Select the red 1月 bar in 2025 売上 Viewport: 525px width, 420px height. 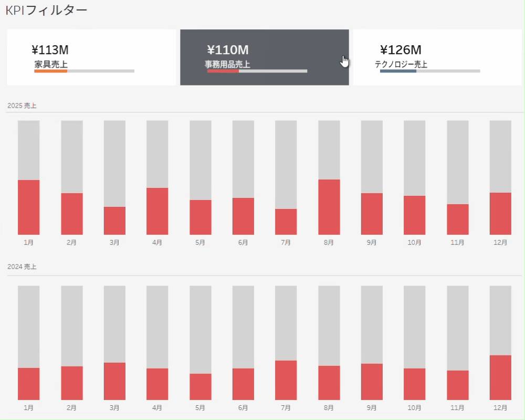(29, 207)
